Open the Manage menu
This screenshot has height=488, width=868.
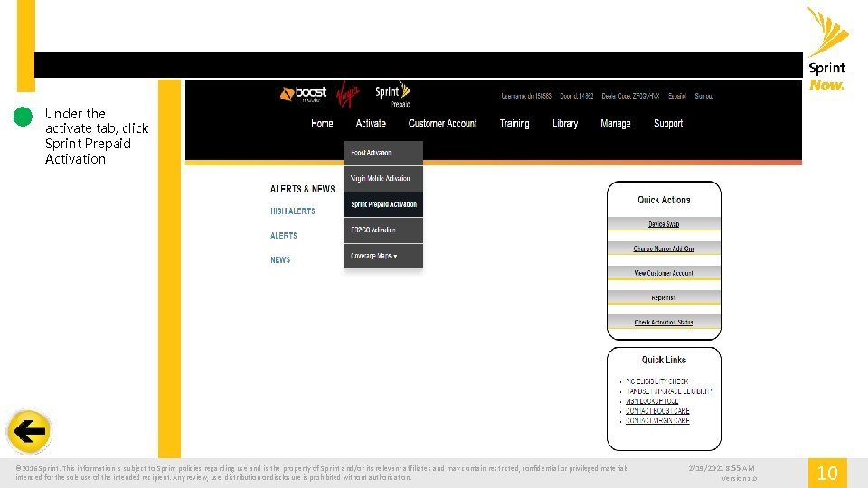click(x=615, y=124)
